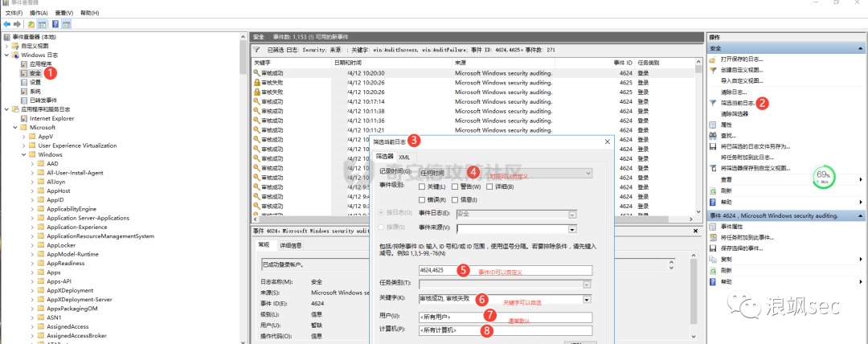This screenshot has width=868, height=344.
Task: Switch to the XML tab in filter dialog
Action: (403, 158)
